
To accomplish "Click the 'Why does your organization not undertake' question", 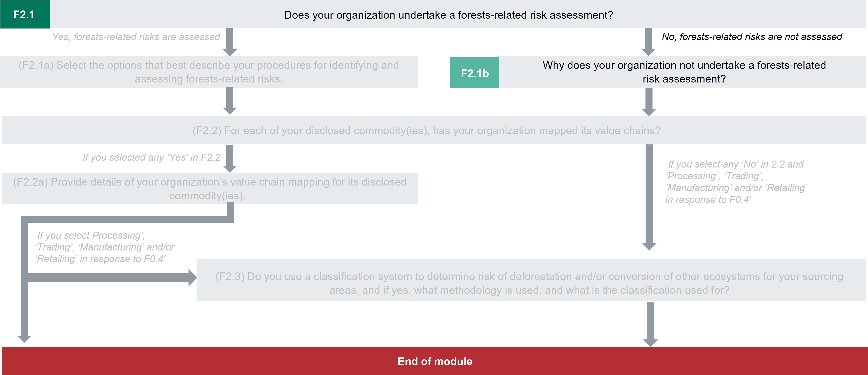I will (x=684, y=72).
